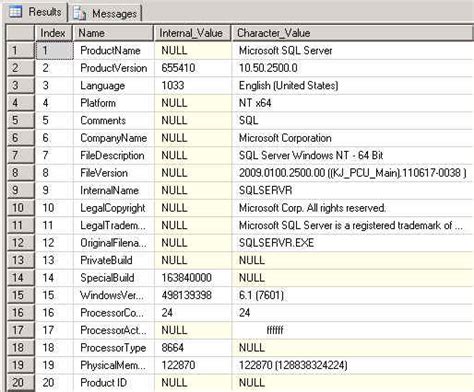Image resolution: width=474 pixels, height=392 pixels.
Task: Click the PrivateBuild cell
Action: [113, 260]
